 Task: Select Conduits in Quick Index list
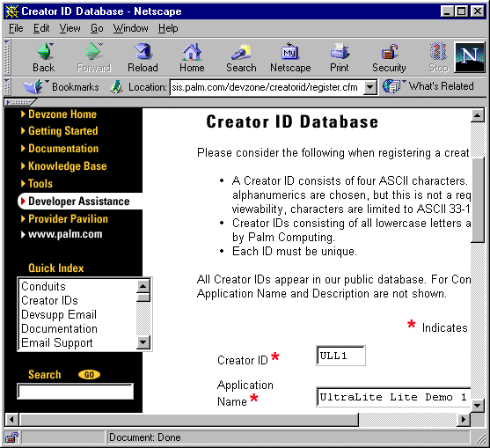click(43, 286)
